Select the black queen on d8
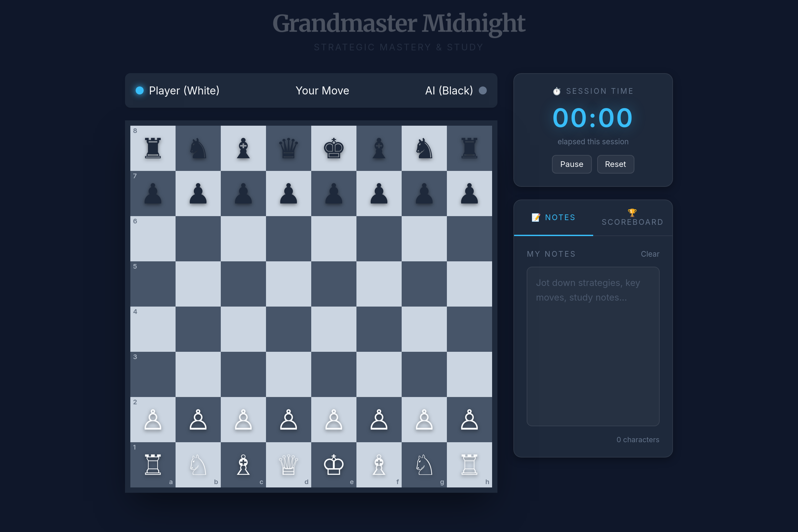 [x=288, y=148]
